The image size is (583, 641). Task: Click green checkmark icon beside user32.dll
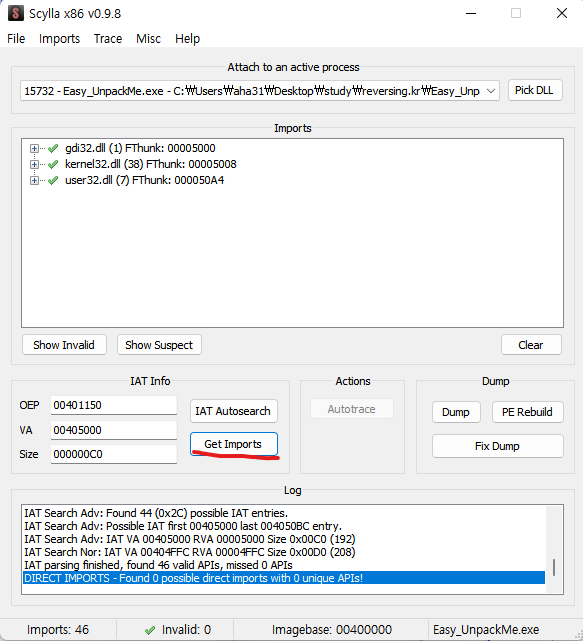pos(53,180)
